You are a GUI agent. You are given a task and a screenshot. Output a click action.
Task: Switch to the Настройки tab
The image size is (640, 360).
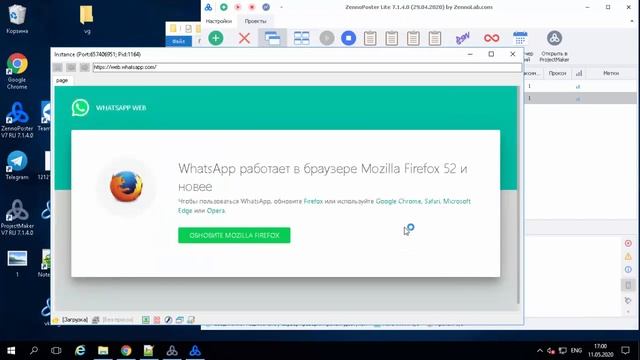click(219, 21)
